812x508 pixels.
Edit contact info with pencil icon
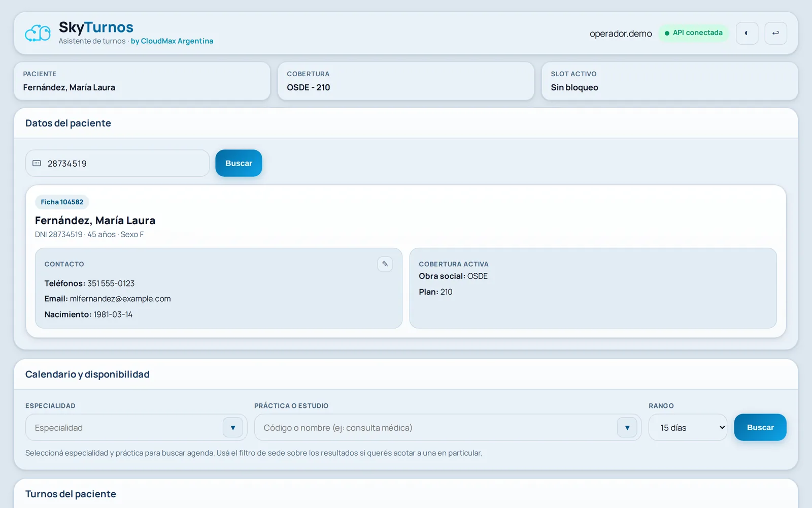pos(385,264)
